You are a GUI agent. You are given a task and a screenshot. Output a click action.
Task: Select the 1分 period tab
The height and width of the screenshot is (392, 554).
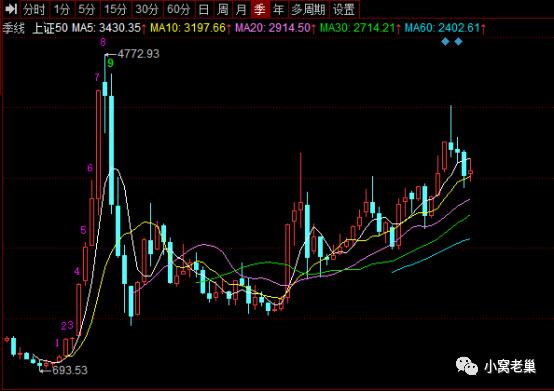click(62, 9)
